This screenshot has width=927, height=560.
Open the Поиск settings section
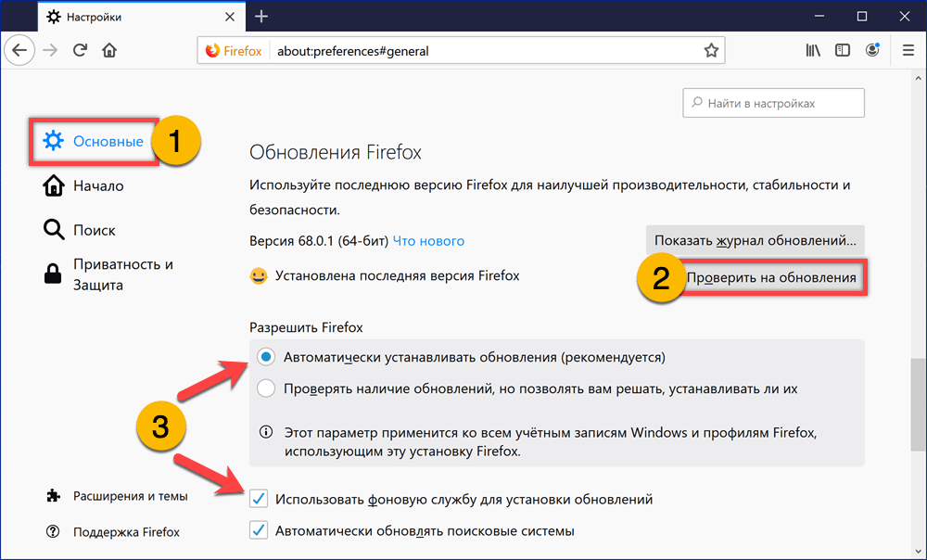(x=95, y=229)
